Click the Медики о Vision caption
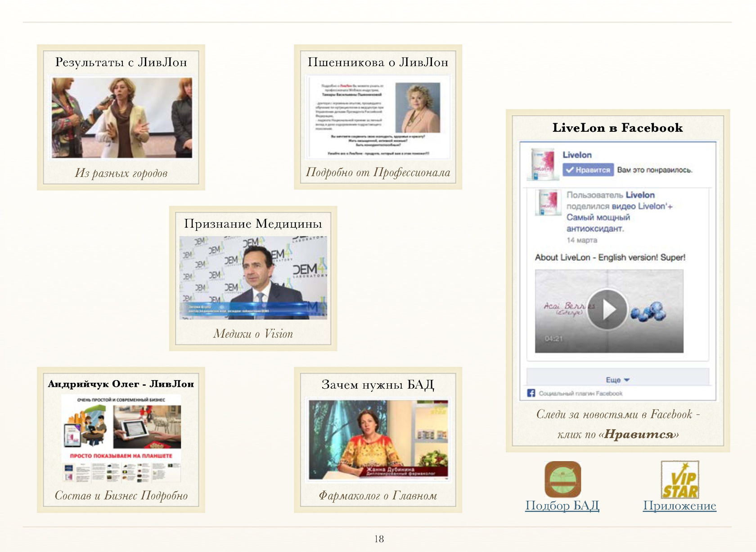 tap(253, 334)
